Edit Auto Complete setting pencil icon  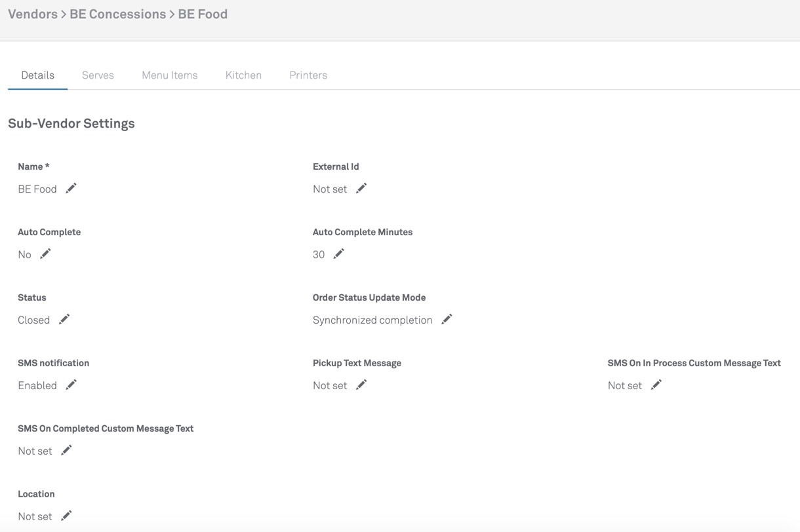45,254
